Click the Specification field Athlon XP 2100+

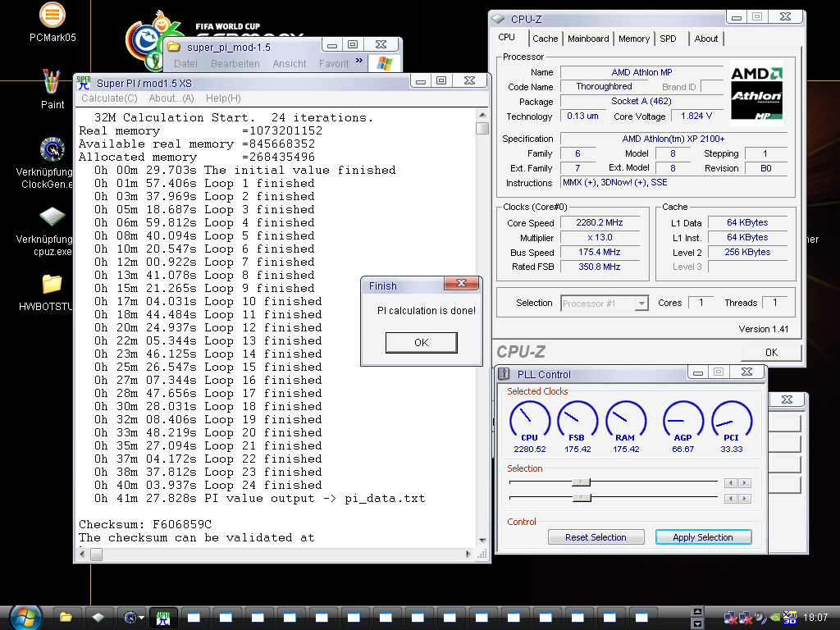673,139
